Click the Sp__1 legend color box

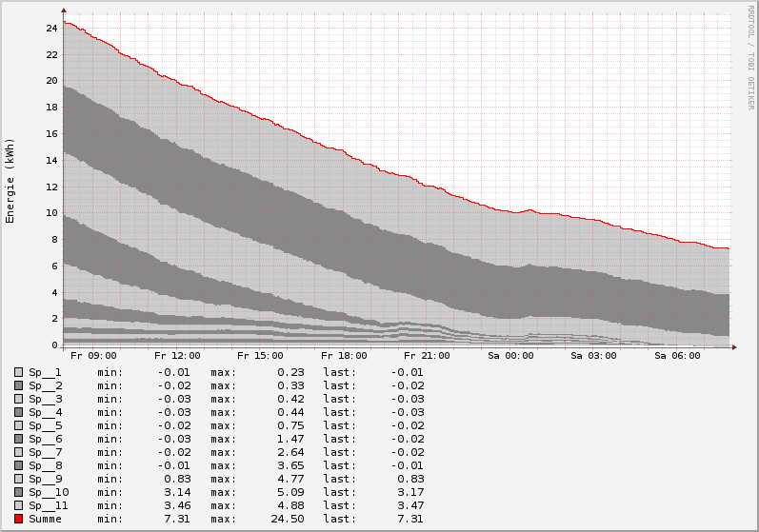18,372
